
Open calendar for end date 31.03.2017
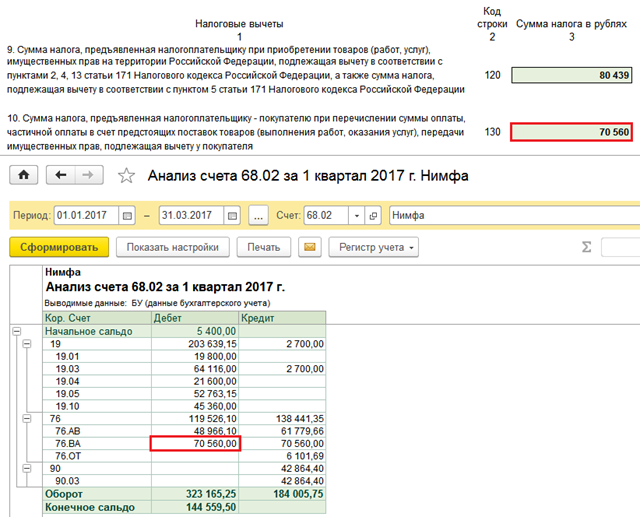[232, 215]
